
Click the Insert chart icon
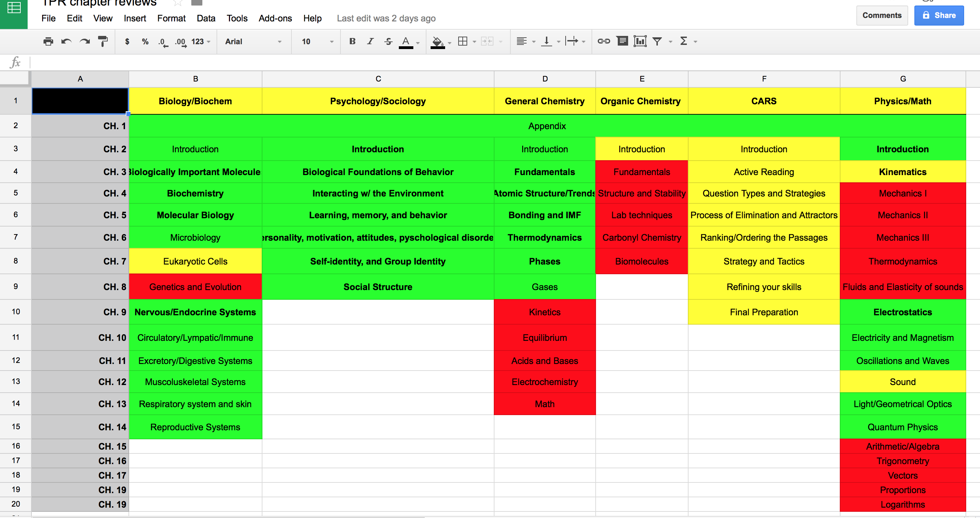tap(640, 41)
